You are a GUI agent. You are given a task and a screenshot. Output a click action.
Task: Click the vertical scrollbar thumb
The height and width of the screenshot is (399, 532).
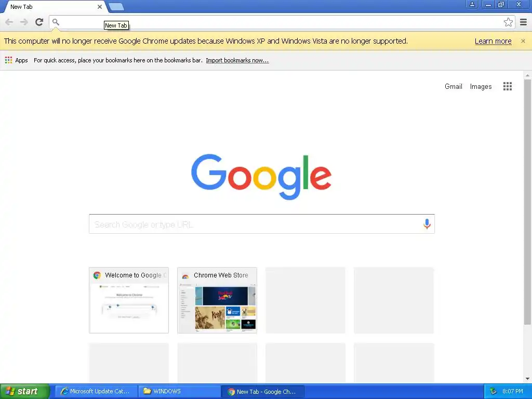527,202
